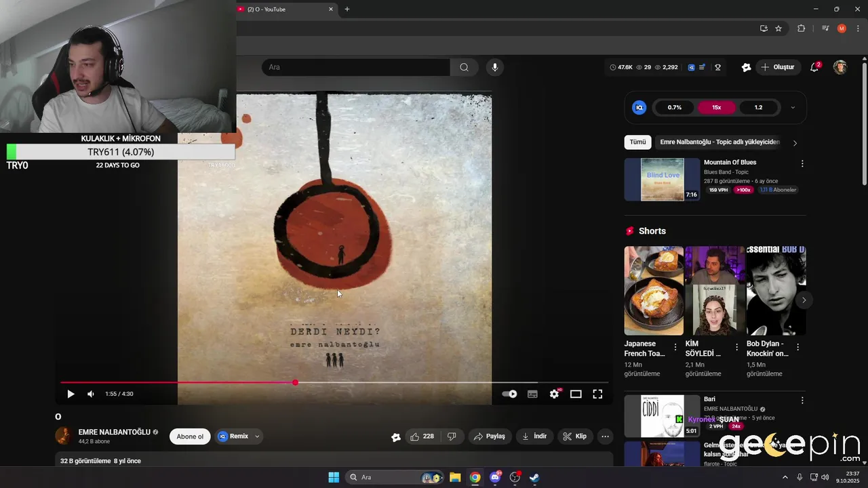The image size is (868, 488).
Task: Open Steam from the taskbar
Action: click(x=534, y=477)
